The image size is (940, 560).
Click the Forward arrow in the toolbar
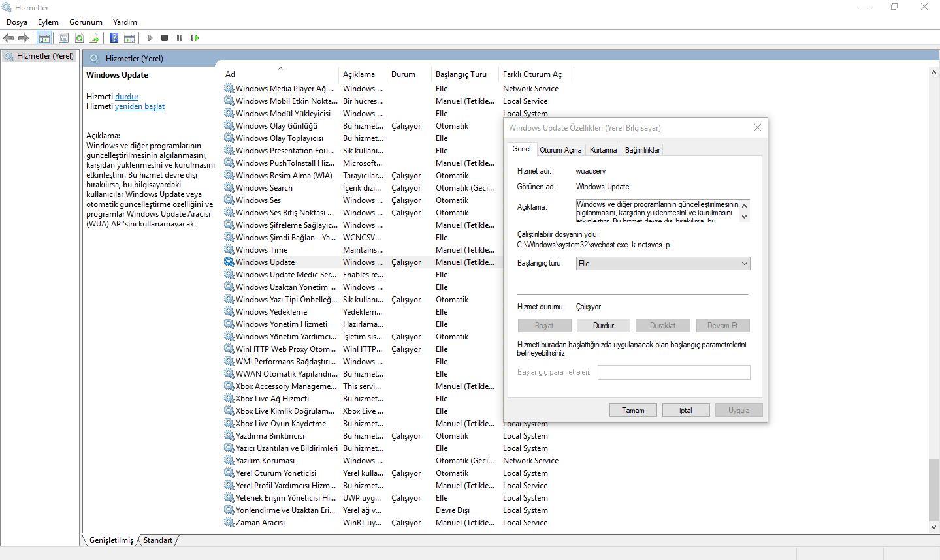coord(24,38)
